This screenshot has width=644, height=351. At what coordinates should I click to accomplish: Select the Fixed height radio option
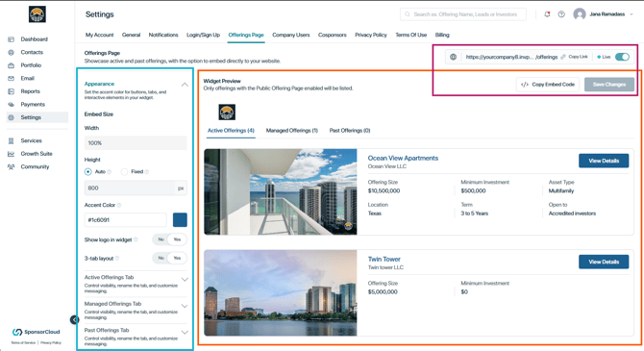coord(124,172)
